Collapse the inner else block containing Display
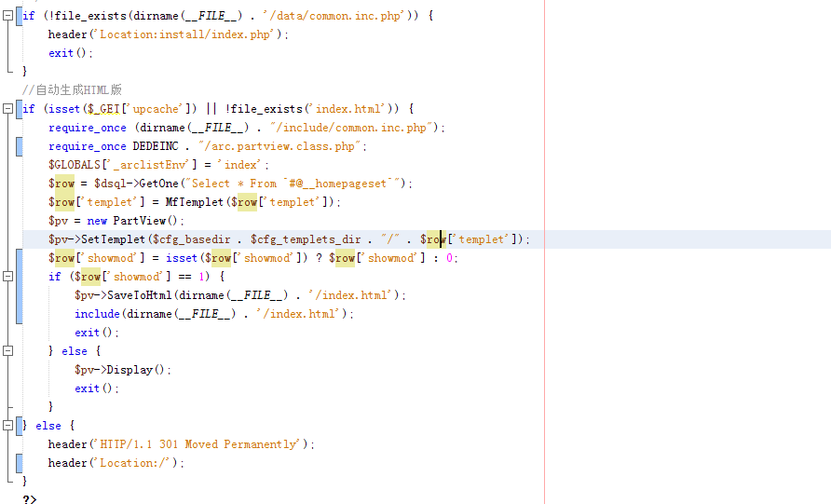The height and width of the screenshot is (504, 831). [7, 351]
